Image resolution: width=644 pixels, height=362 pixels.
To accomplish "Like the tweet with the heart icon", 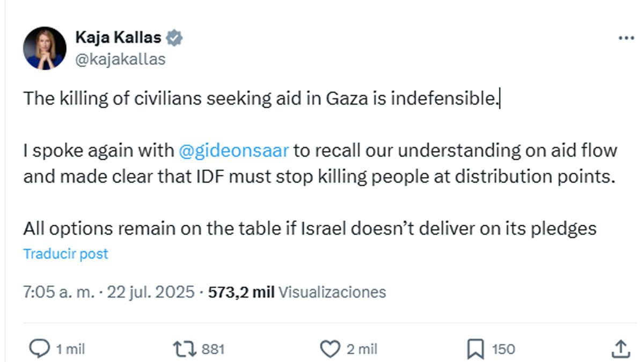I will click(331, 349).
